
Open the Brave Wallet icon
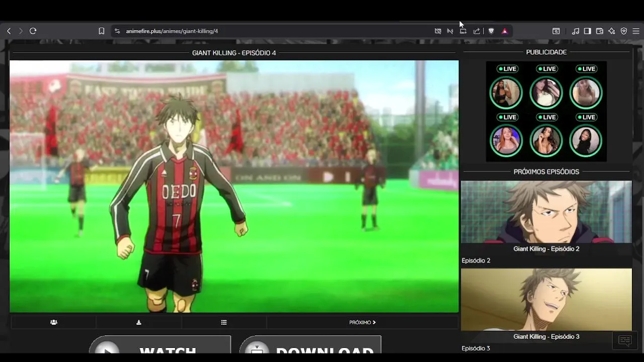coord(600,31)
